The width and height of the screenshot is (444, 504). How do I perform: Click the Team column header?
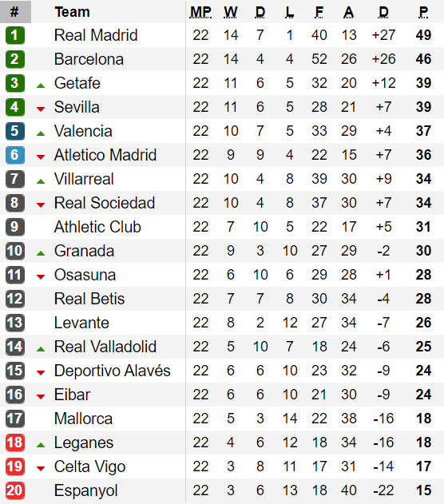73,12
